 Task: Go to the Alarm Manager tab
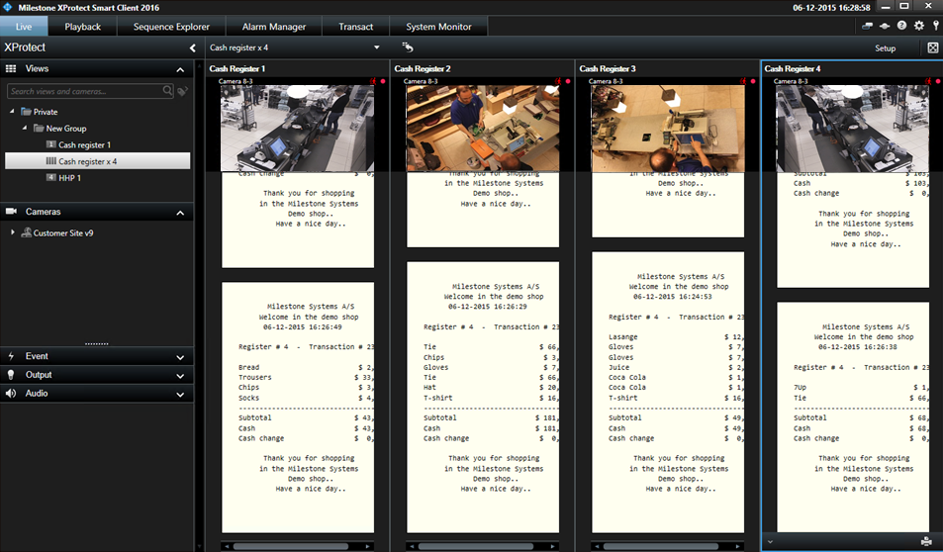click(x=274, y=26)
